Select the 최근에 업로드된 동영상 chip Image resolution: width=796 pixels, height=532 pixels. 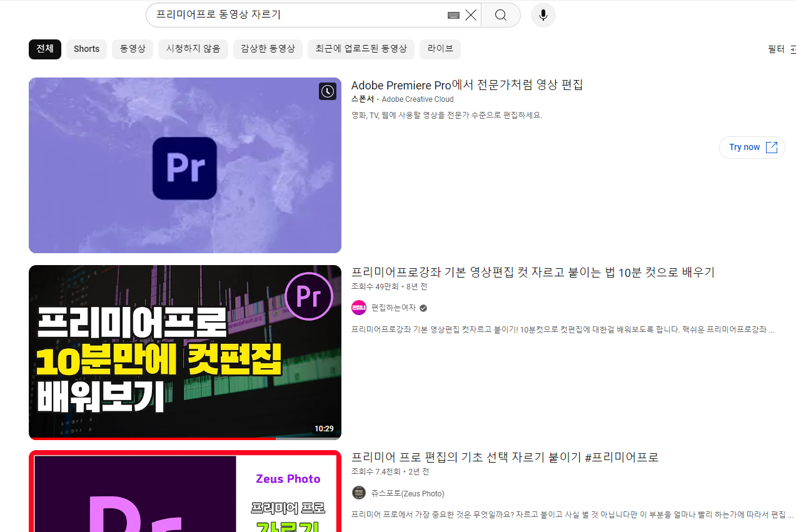[361, 49]
